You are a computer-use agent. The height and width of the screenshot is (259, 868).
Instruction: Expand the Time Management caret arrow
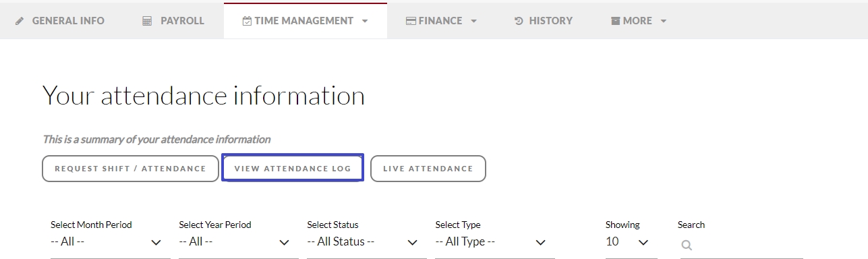365,21
